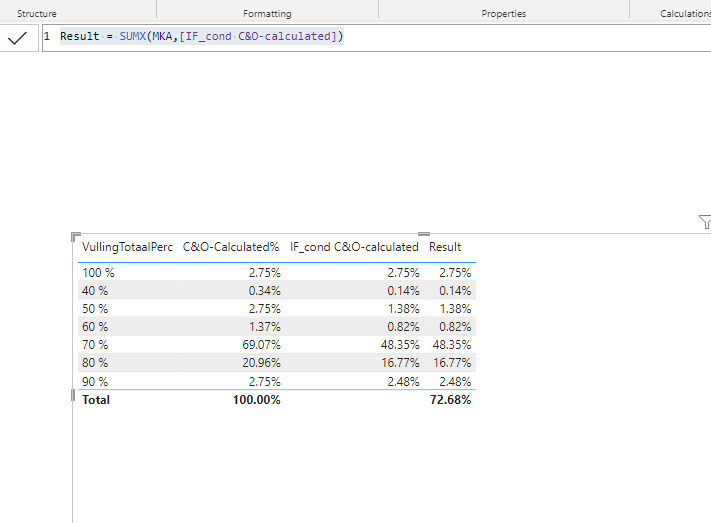Click the 100.00% total cell
Viewport: 711px width, 523px height.
(257, 400)
